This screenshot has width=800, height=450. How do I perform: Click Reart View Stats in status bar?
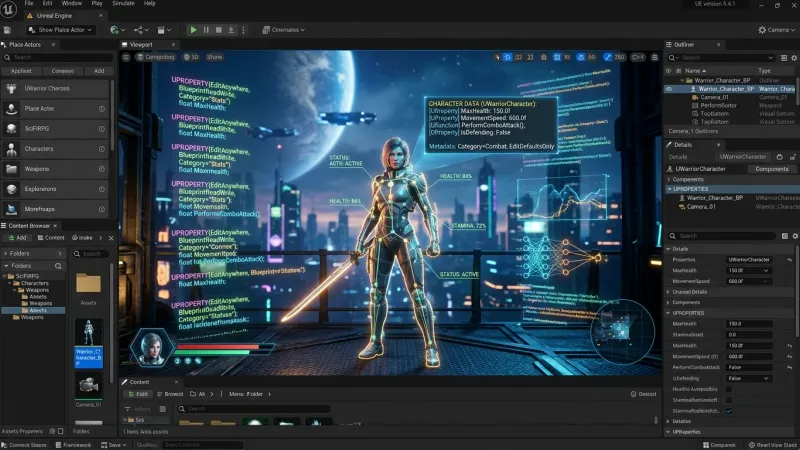[772, 445]
